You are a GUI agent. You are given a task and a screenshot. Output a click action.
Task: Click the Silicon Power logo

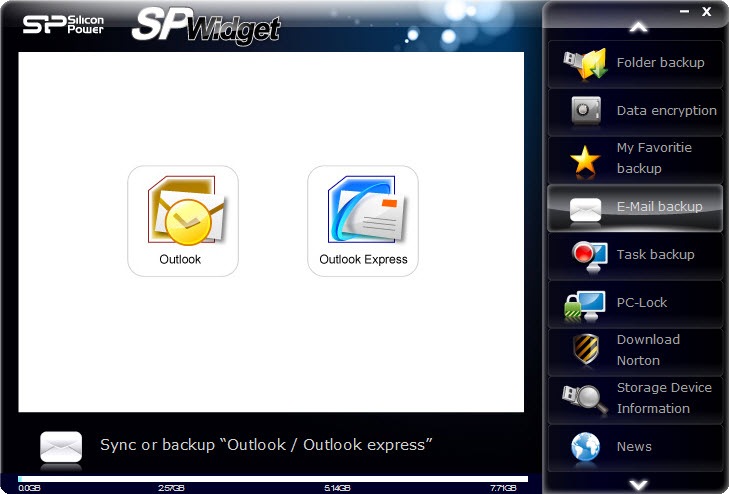pyautogui.click(x=63, y=24)
